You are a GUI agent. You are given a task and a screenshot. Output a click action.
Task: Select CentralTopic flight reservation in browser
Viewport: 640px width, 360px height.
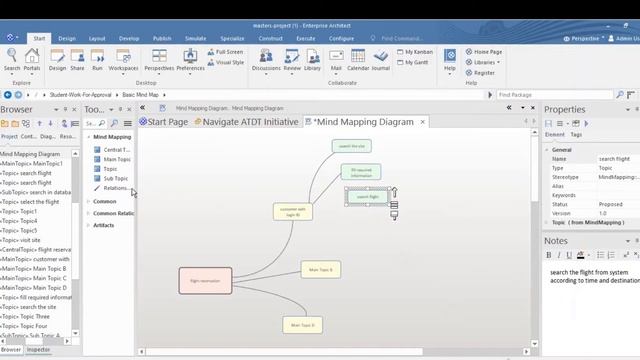pos(36,249)
